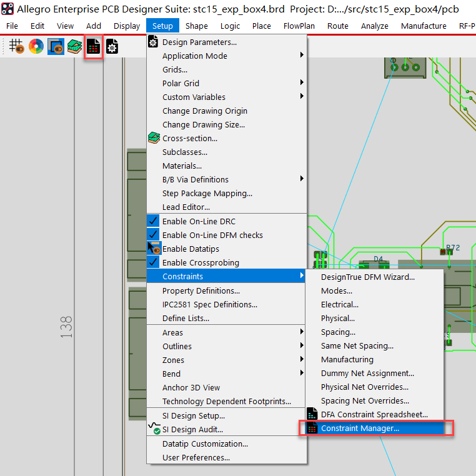Viewport: 476px width, 476px height.
Task: Click the DFA Constraint Spreadsheet icon
Action: click(312, 415)
